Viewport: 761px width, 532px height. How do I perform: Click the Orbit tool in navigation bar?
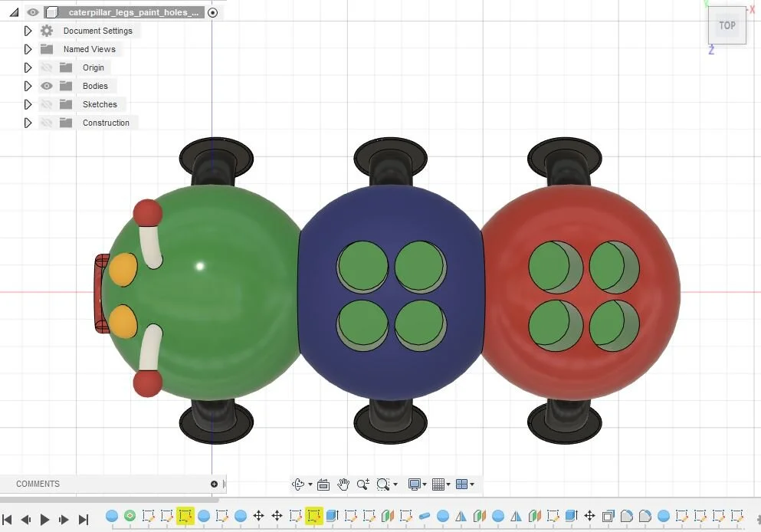coord(298,484)
